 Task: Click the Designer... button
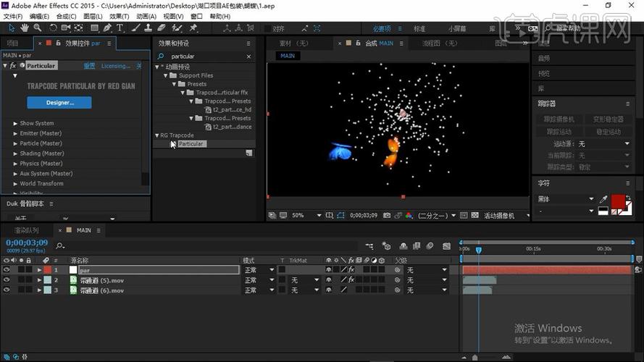59,103
